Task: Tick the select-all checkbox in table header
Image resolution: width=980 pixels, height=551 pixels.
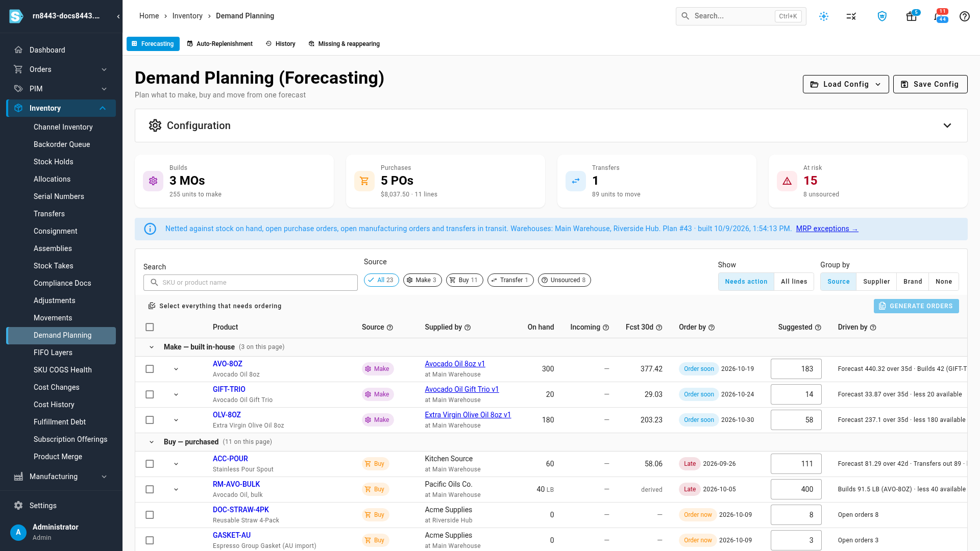Action: pyautogui.click(x=150, y=327)
